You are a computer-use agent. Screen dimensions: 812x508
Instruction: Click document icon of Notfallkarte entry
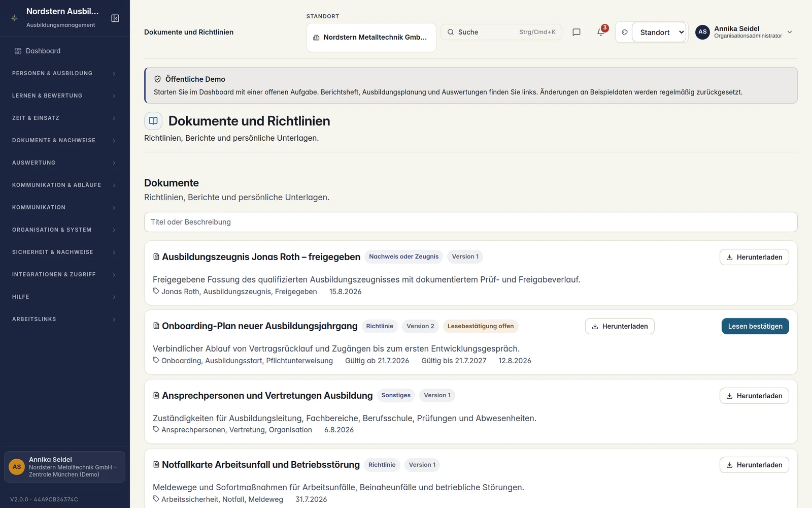click(156, 465)
